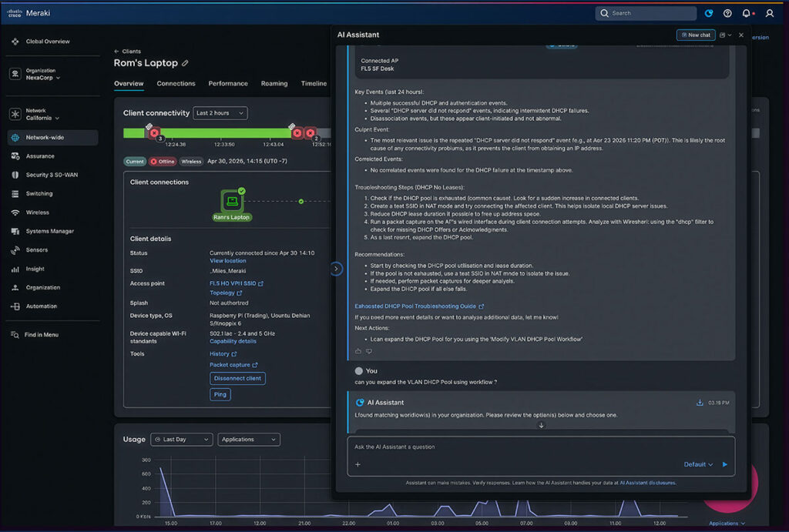Click the thumbs down feedback icon

(369, 351)
